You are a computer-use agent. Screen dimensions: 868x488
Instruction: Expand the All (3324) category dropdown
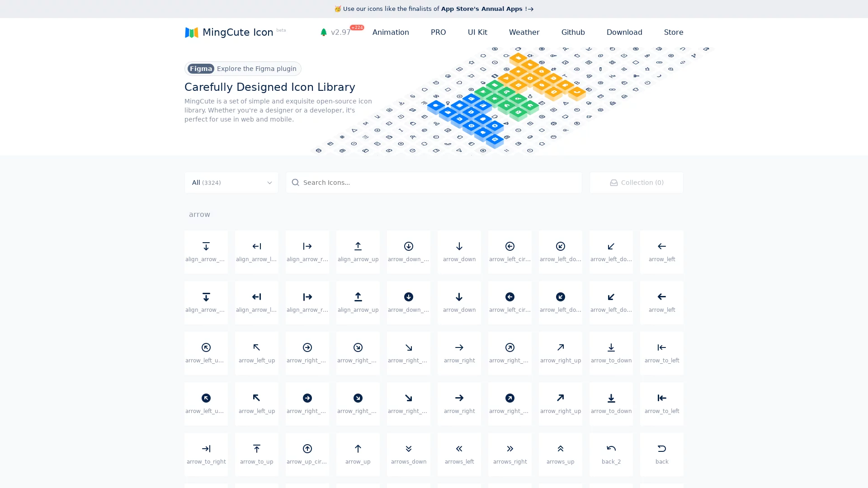point(231,183)
